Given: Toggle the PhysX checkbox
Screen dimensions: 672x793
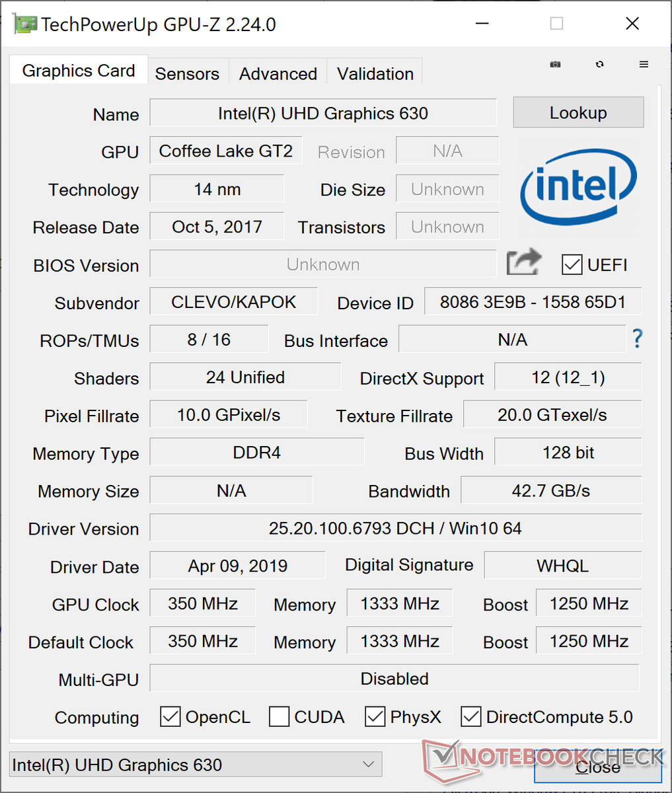Looking at the screenshot, I should 375,716.
